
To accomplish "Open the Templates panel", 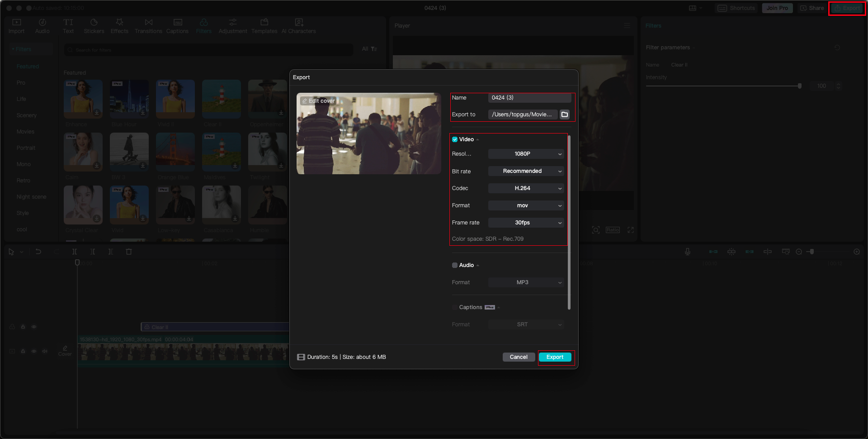I will 264,26.
